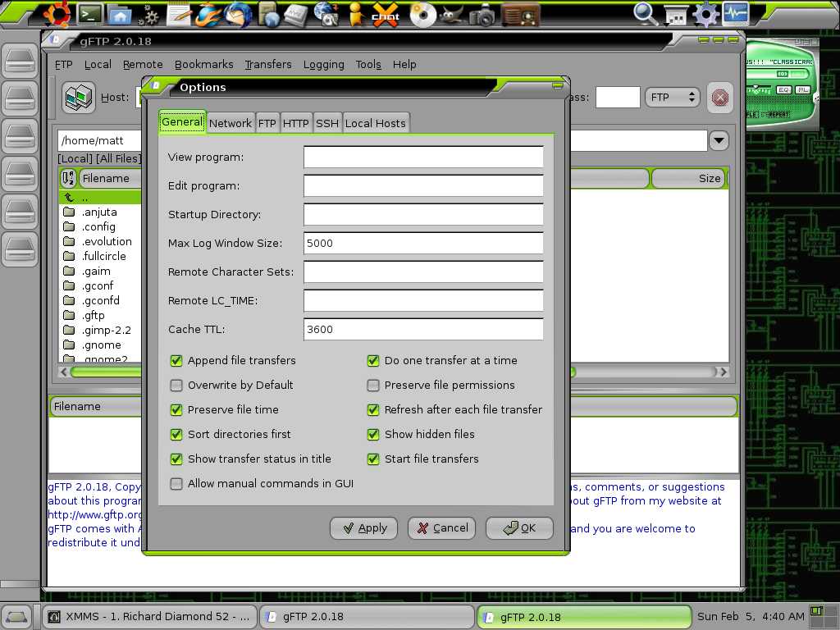
Task: Go to parent directory row
Action: [99, 197]
